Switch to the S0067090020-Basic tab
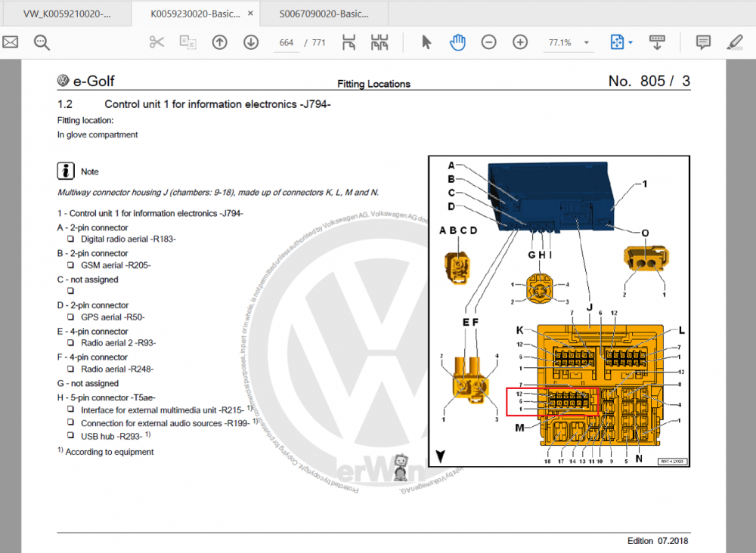Image resolution: width=756 pixels, height=553 pixels. point(324,14)
